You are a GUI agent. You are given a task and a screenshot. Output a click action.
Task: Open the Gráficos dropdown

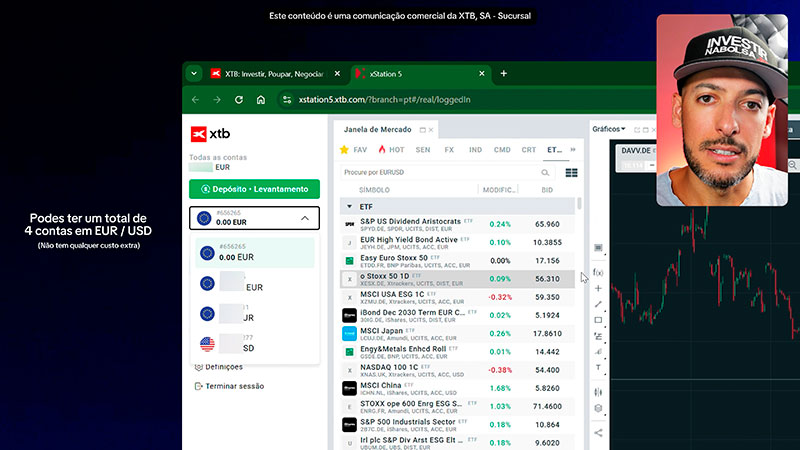(x=609, y=129)
